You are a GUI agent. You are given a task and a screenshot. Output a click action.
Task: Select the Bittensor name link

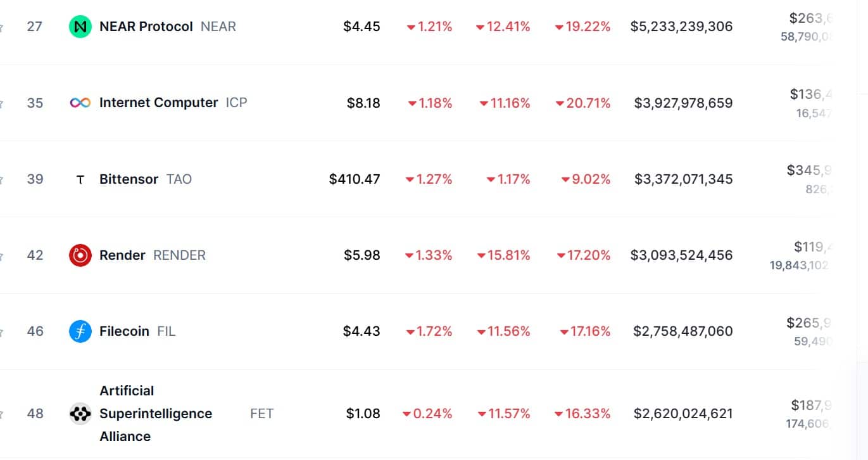pyautogui.click(x=129, y=179)
